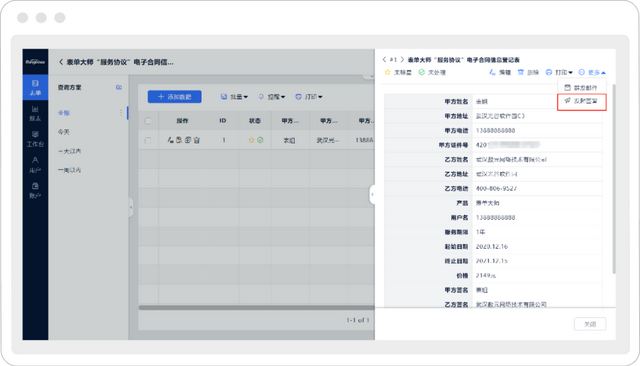Image resolution: width=640 pixels, height=366 pixels.
Task: Go back using arrow beside form title
Action: 61,62
